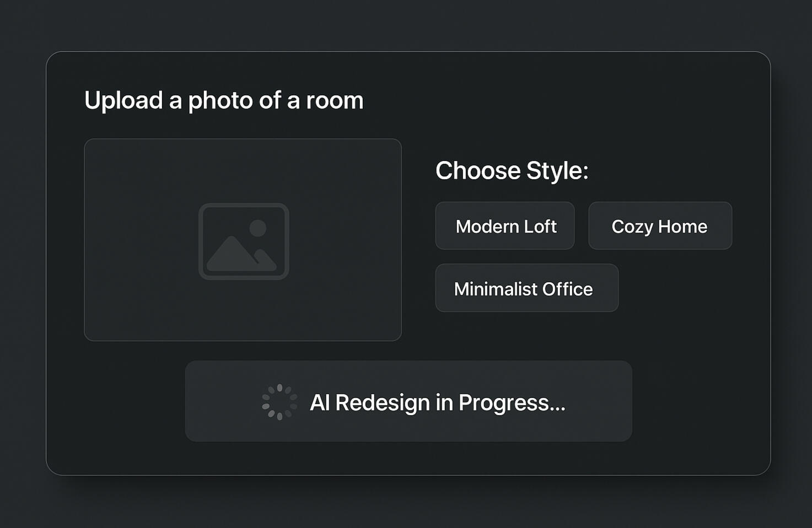
Task: Choose the Cozy Home style
Action: point(660,226)
